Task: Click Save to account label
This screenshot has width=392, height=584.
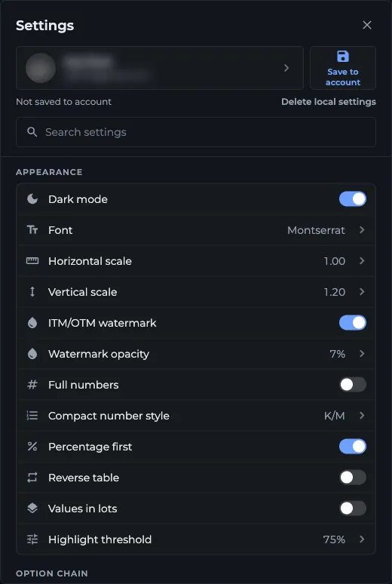Action: click(x=343, y=77)
